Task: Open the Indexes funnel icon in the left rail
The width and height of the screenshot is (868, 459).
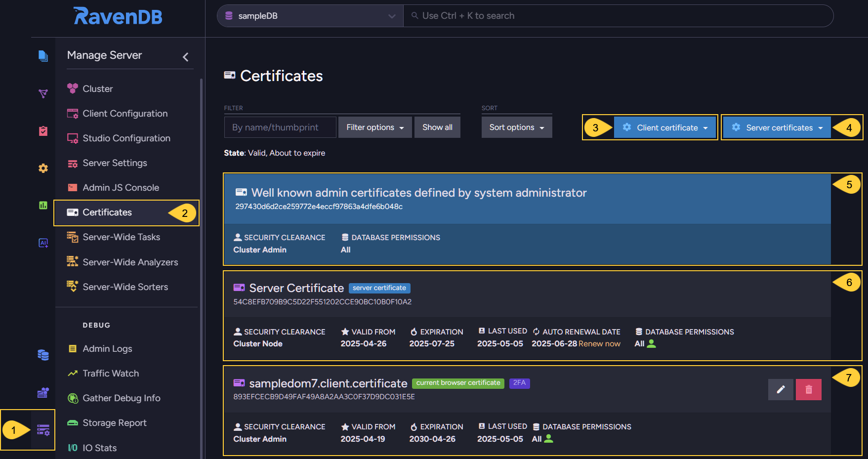Action: (x=43, y=93)
